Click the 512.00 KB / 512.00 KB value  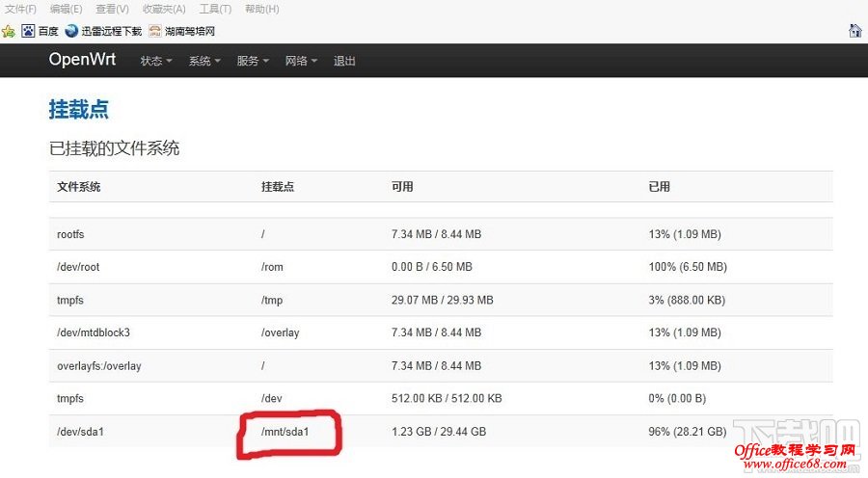coord(447,398)
